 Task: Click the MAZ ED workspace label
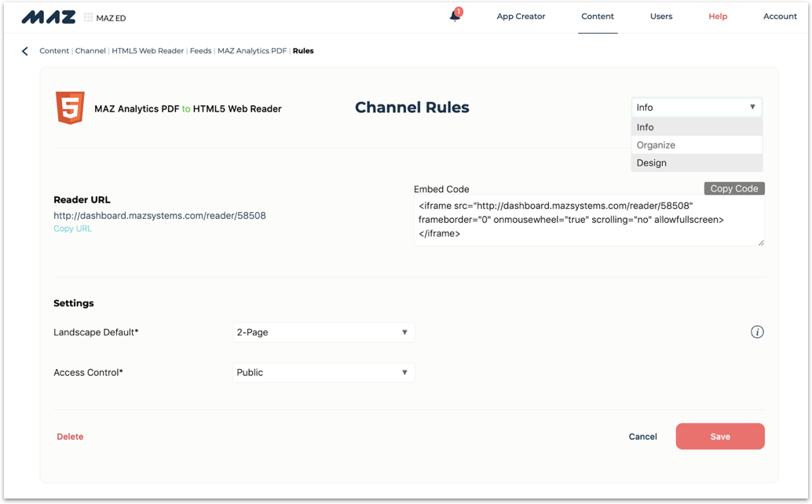coord(111,18)
